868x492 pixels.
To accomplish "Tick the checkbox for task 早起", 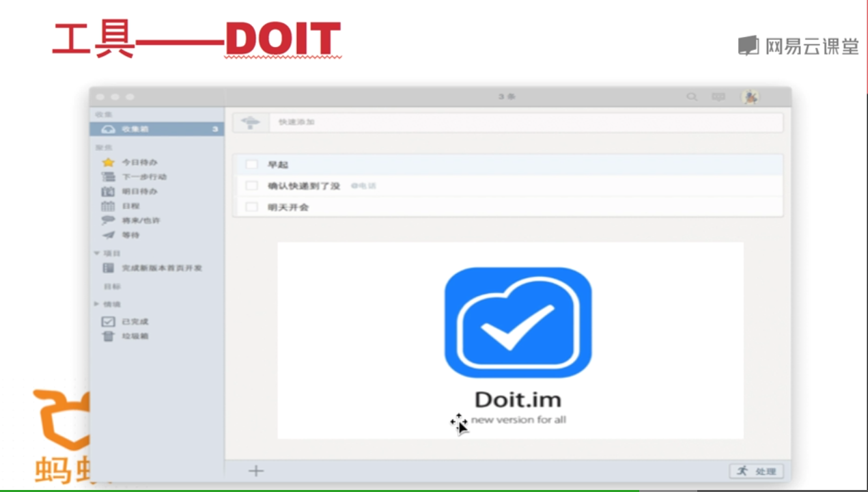I will [251, 165].
